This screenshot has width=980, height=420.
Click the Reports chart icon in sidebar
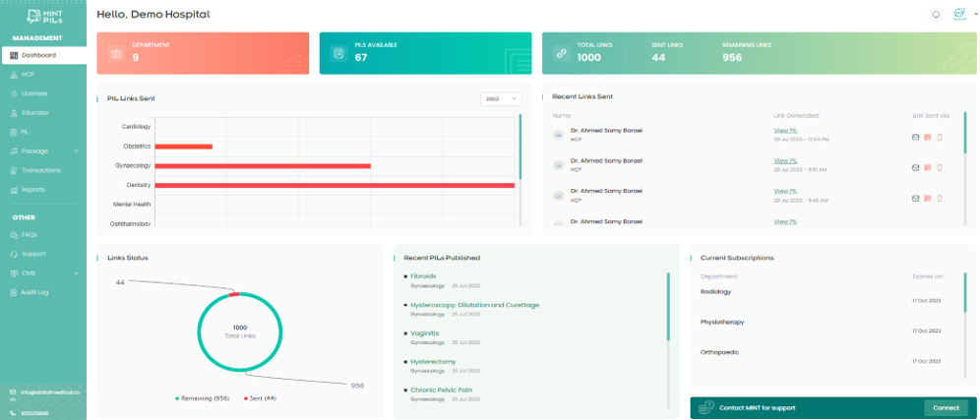click(14, 189)
